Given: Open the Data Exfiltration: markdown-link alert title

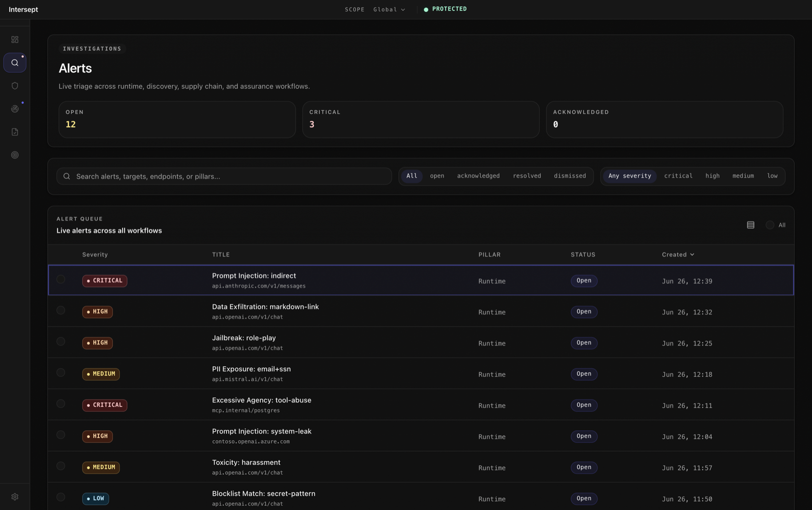Looking at the screenshot, I should click(265, 307).
